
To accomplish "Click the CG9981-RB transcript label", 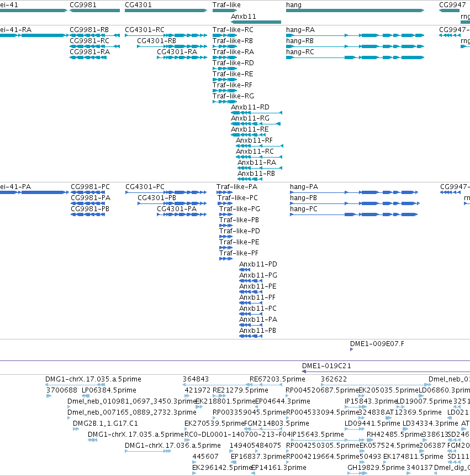I will (89, 30).
